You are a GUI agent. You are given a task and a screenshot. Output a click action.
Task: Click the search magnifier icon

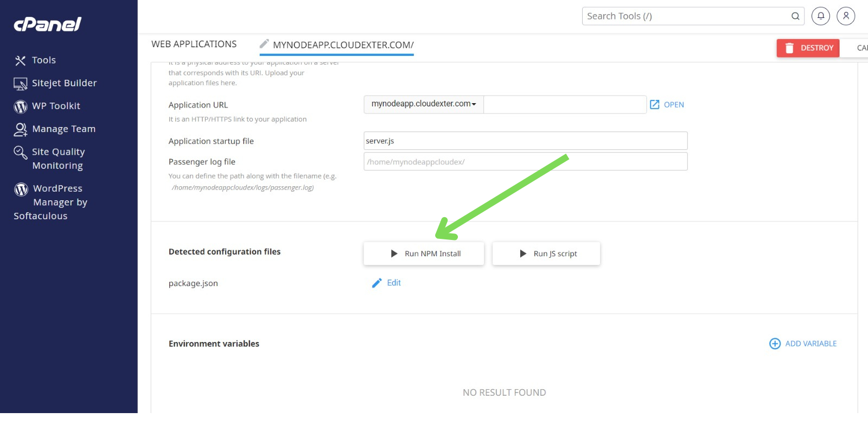(x=795, y=16)
